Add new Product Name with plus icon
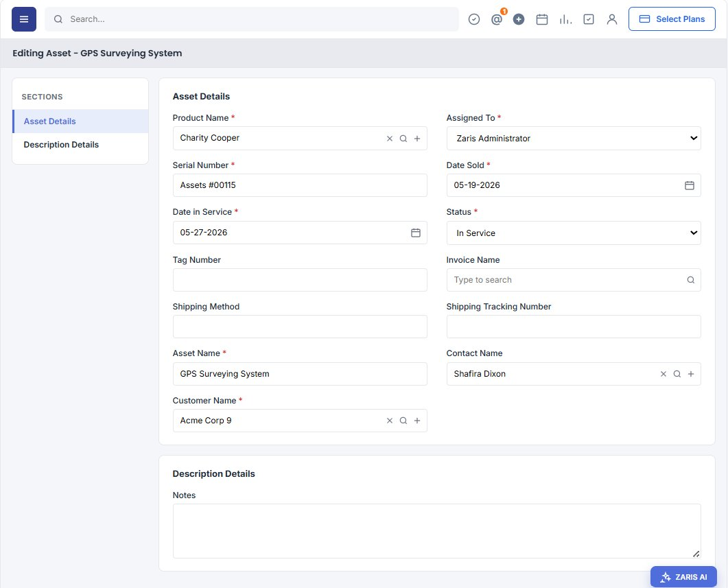This screenshot has width=728, height=588. (x=417, y=139)
